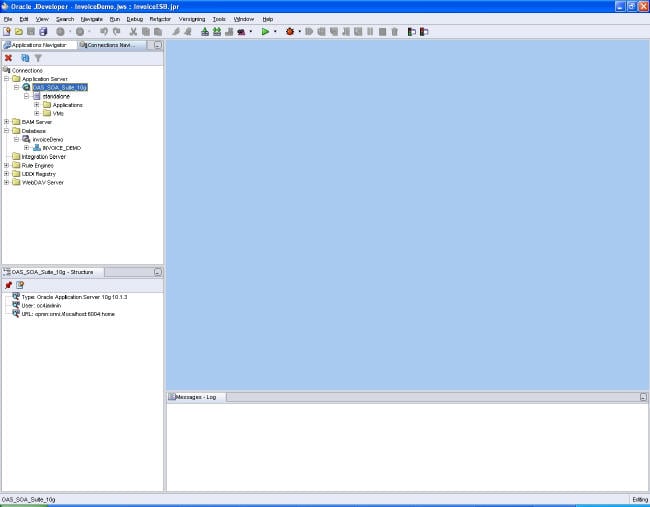Collapse the Application Server node
The image size is (650, 507).
point(6,78)
